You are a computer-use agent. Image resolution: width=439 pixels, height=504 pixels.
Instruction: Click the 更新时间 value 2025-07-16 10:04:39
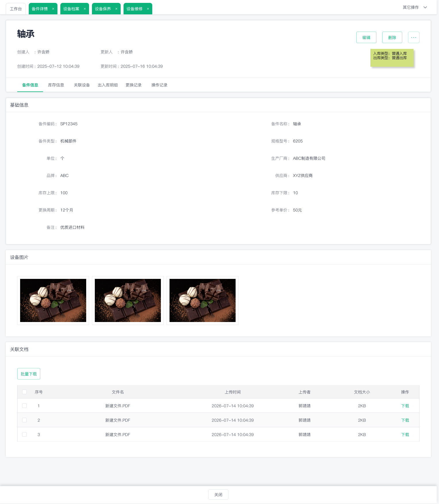pyautogui.click(x=142, y=66)
